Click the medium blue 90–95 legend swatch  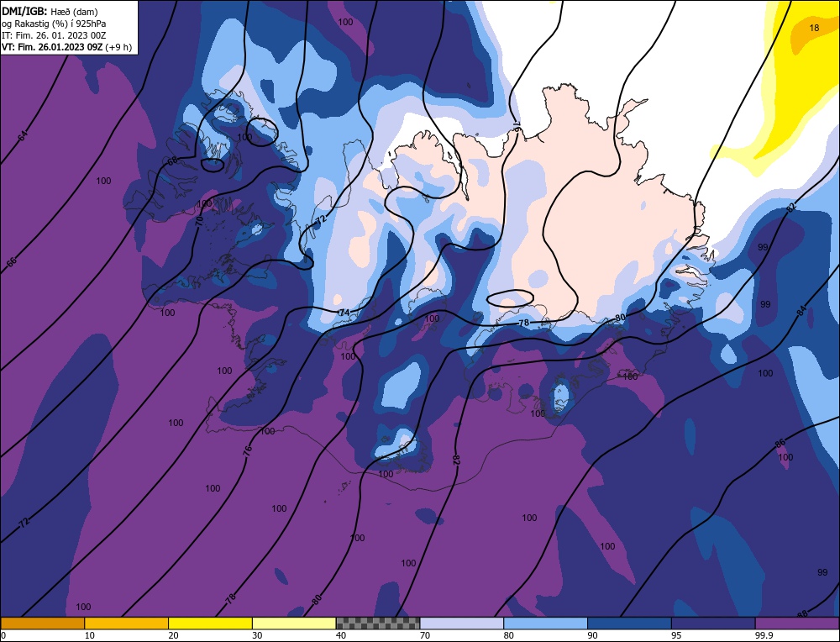[629, 623]
